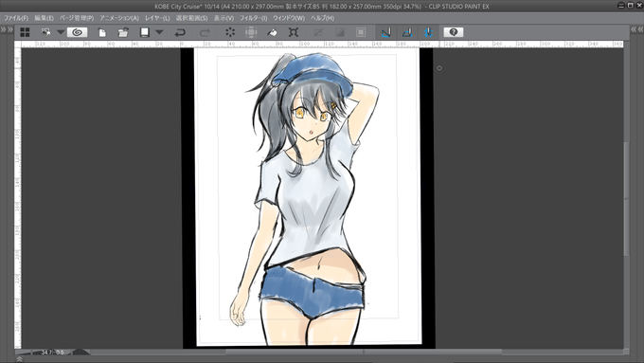Click the clear outside selection icon
Image resolution: width=644 pixels, height=363 pixels.
point(251,32)
